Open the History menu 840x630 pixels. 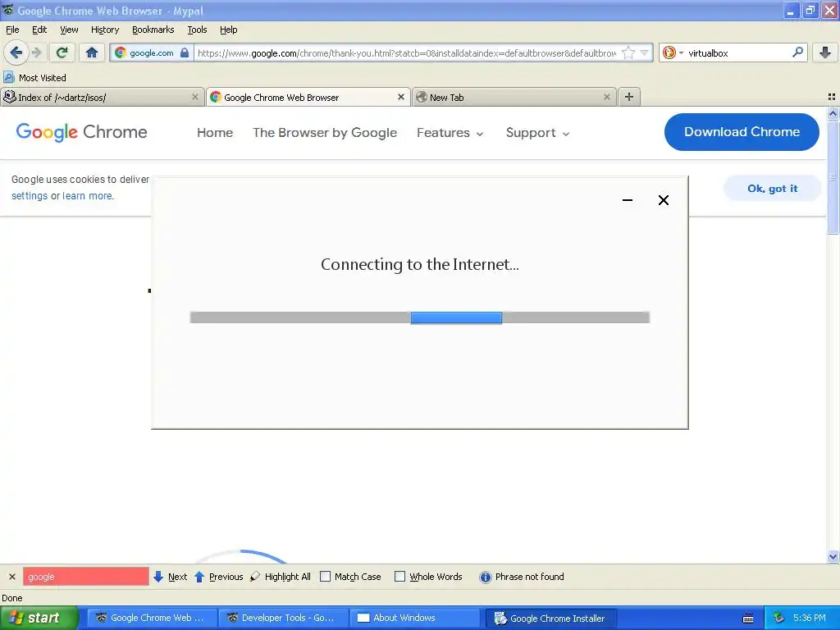[104, 30]
